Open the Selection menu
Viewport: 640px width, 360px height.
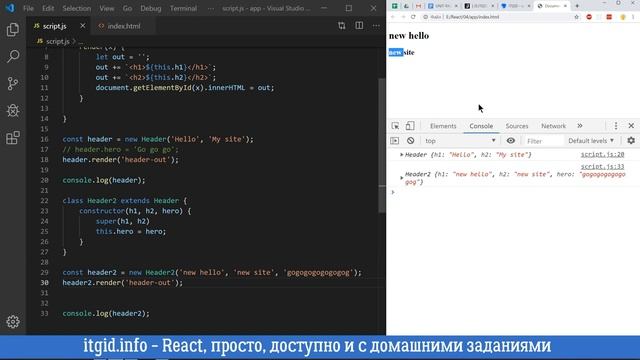coord(77,8)
